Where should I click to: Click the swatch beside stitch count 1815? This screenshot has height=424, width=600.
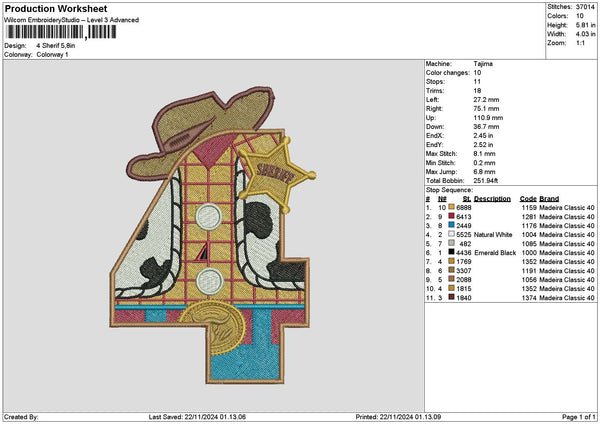tap(452, 288)
